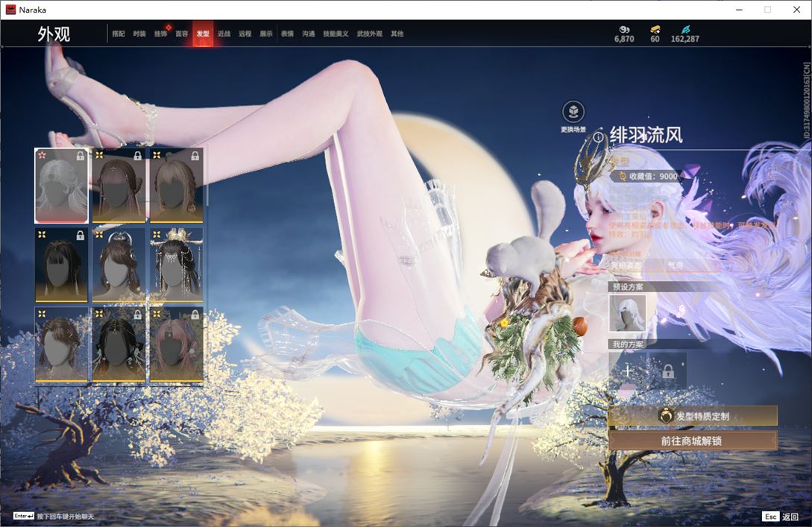Close the Naraka window

[x=797, y=10]
